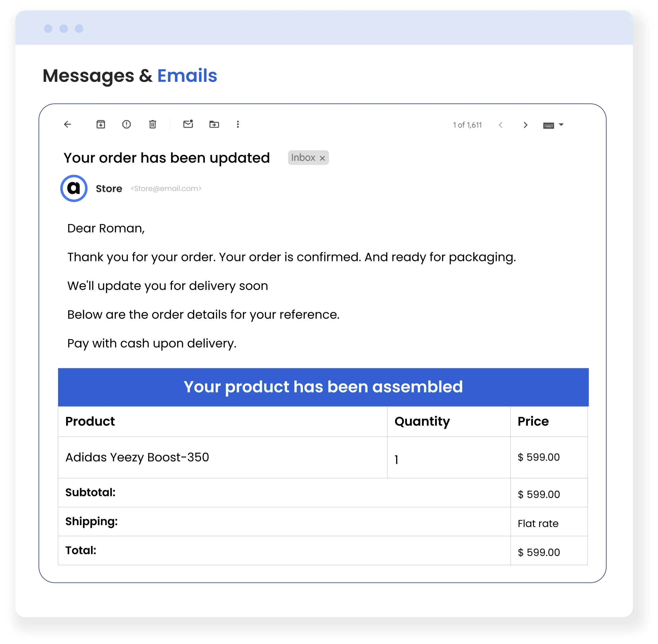Open the Move to folder icon
658x644 pixels.
click(214, 125)
